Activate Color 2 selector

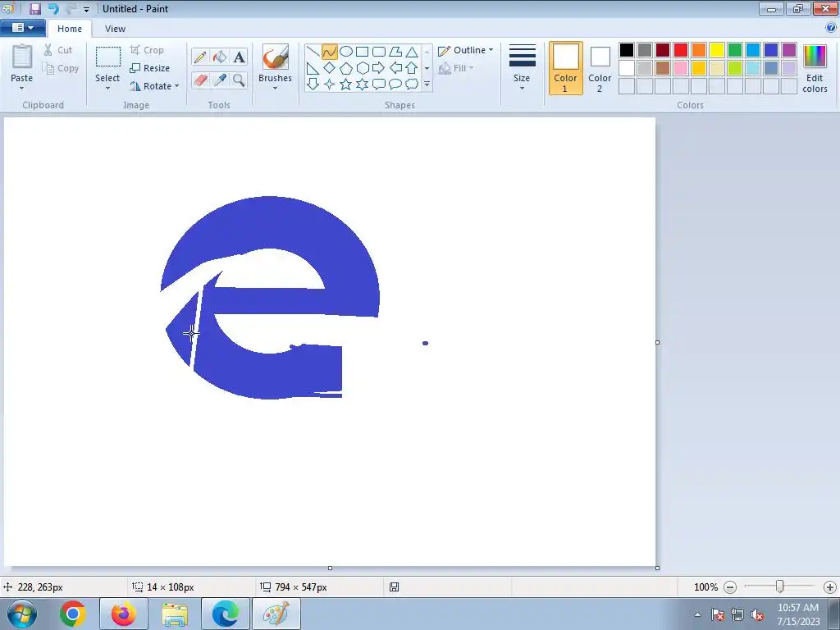pos(600,68)
